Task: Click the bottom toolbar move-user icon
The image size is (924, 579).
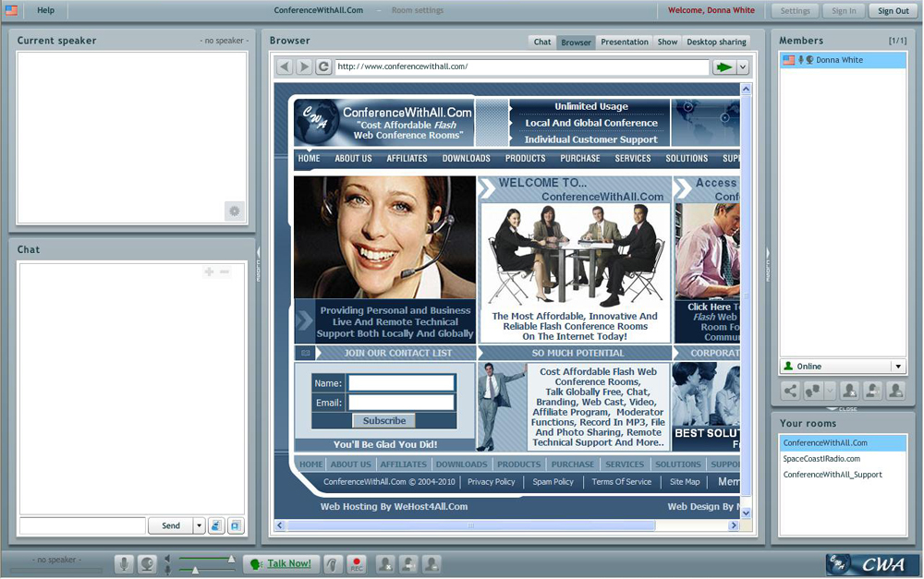Action: point(408,564)
